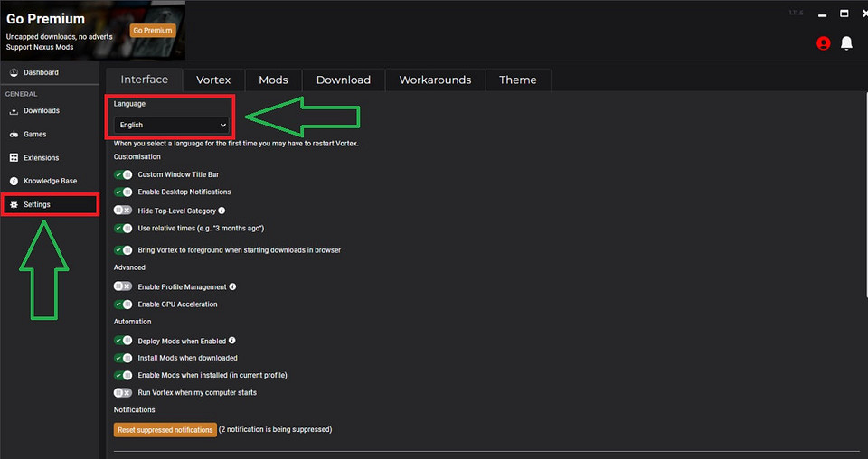The image size is (868, 459).
Task: Enable Profile Management toggle
Action: tap(123, 287)
